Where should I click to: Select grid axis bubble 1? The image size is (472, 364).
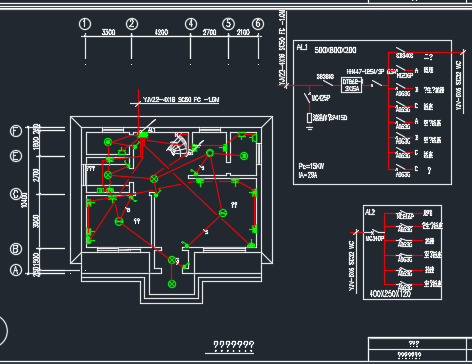coord(85,24)
